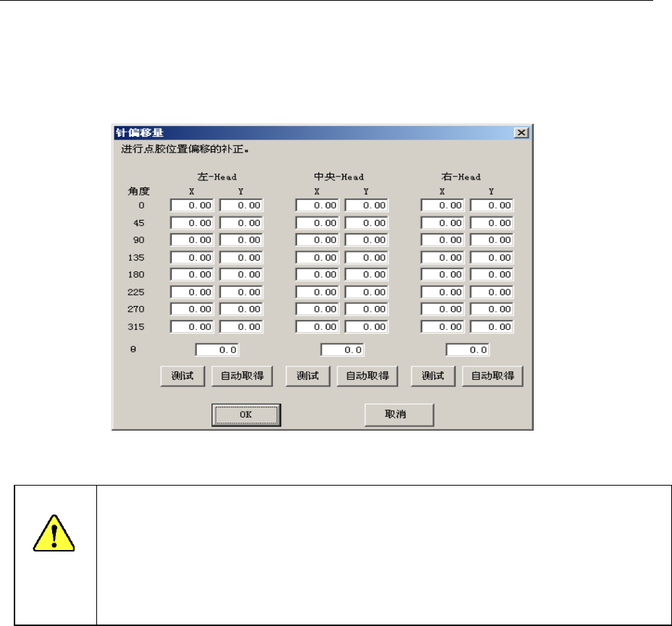Select 左-Head Y field at angle 315
The width and height of the screenshot is (672, 626).
(241, 326)
